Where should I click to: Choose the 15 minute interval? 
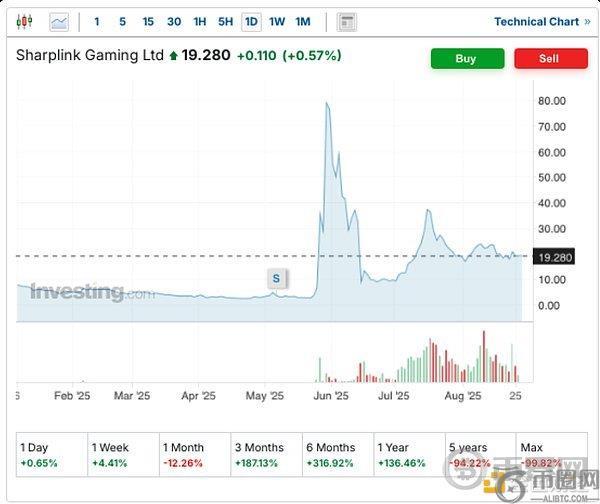coord(148,21)
